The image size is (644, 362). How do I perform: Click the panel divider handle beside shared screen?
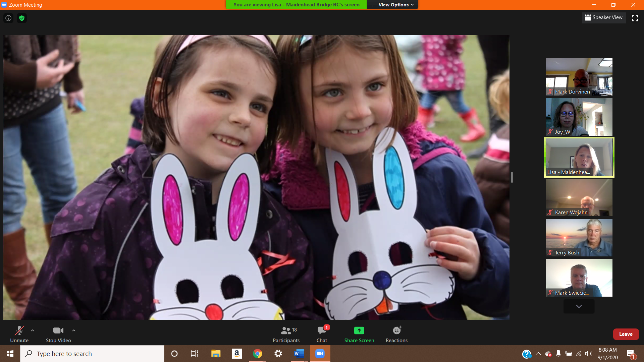512,177
